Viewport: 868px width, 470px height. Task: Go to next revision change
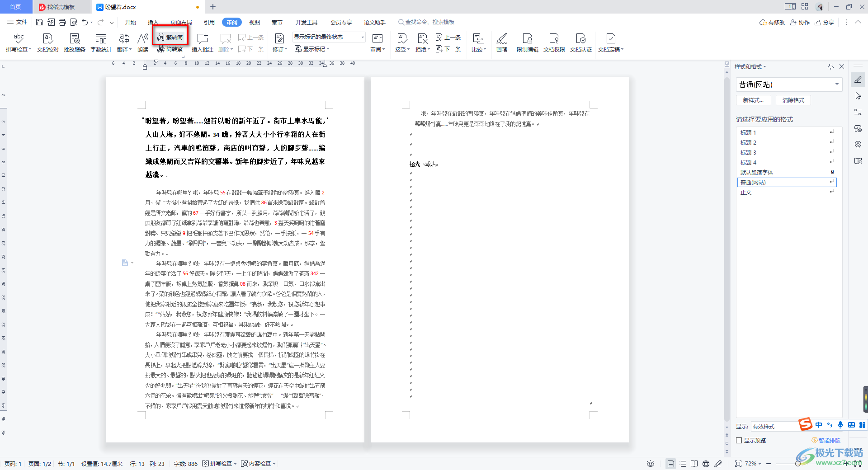448,49
